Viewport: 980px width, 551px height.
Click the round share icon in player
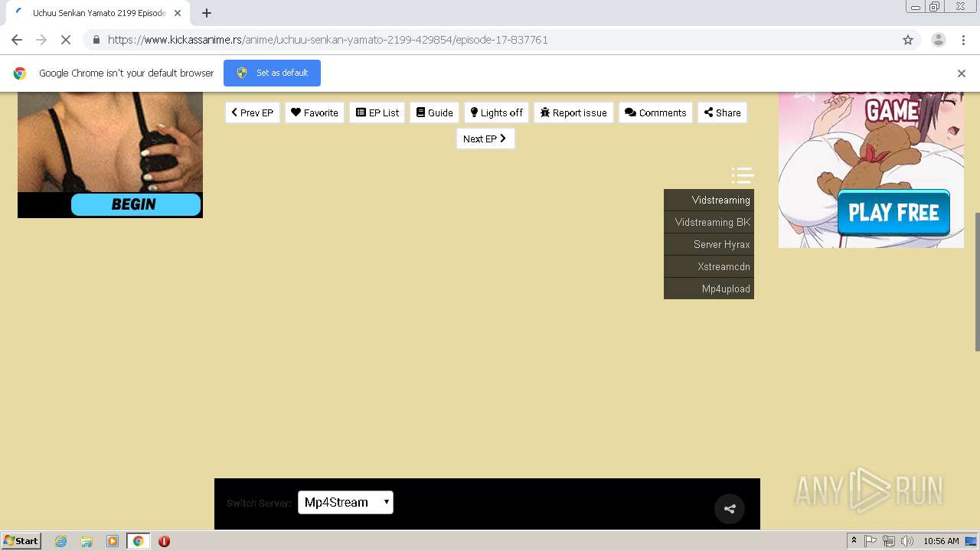730,508
